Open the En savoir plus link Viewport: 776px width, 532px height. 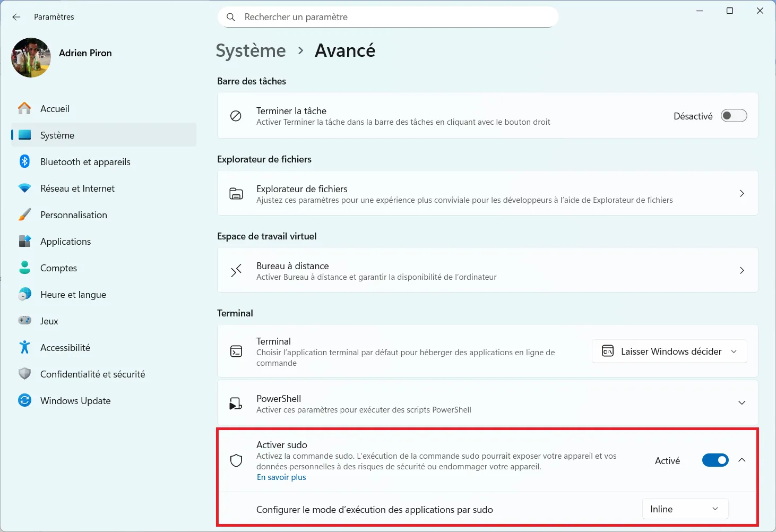[281, 477]
